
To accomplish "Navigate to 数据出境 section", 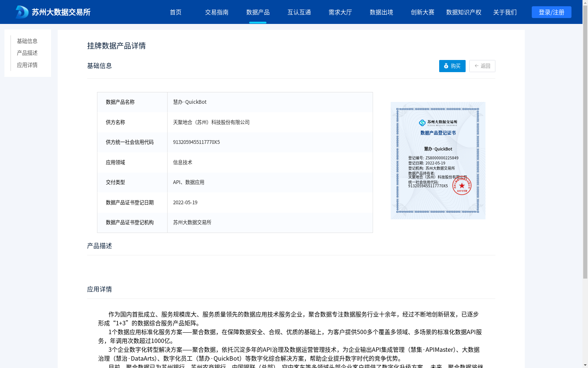I will 381,12.
